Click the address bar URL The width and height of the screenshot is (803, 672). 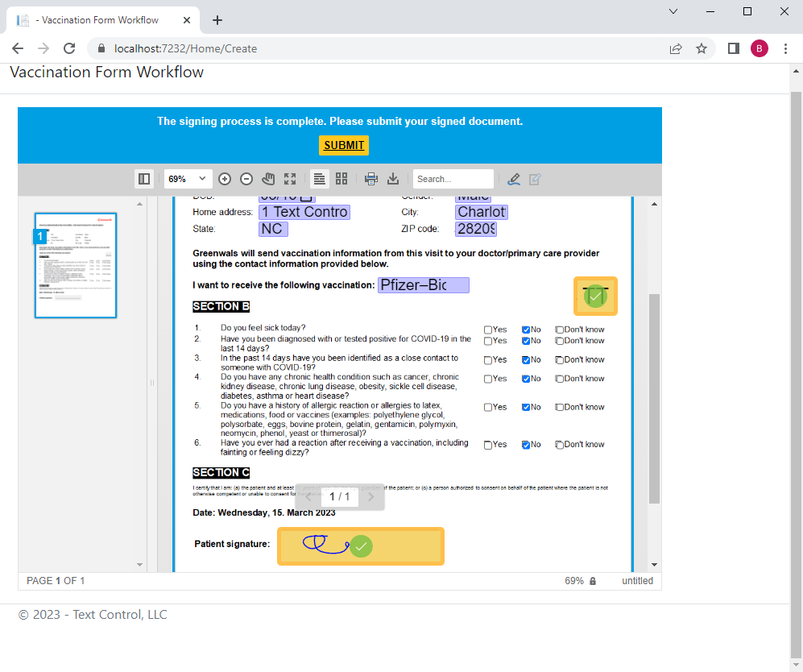click(185, 48)
